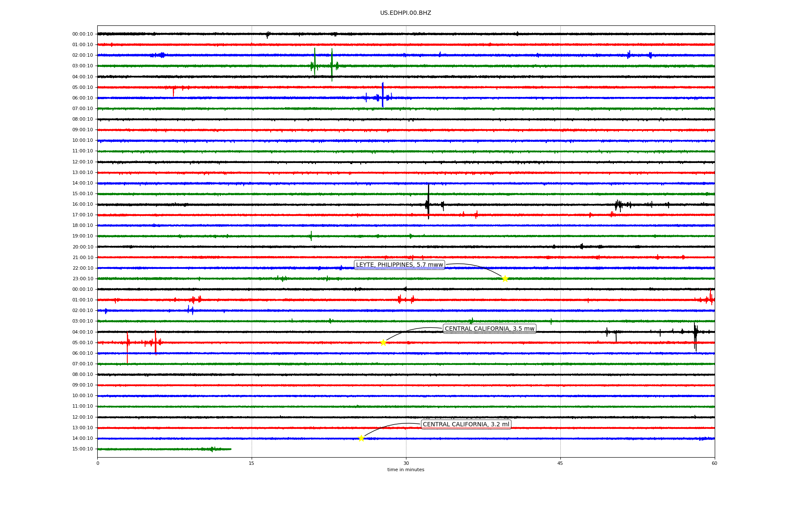Click the Leyte Philippines earthquake star marker
Screen dimensions: 812x508
pyautogui.click(x=505, y=279)
